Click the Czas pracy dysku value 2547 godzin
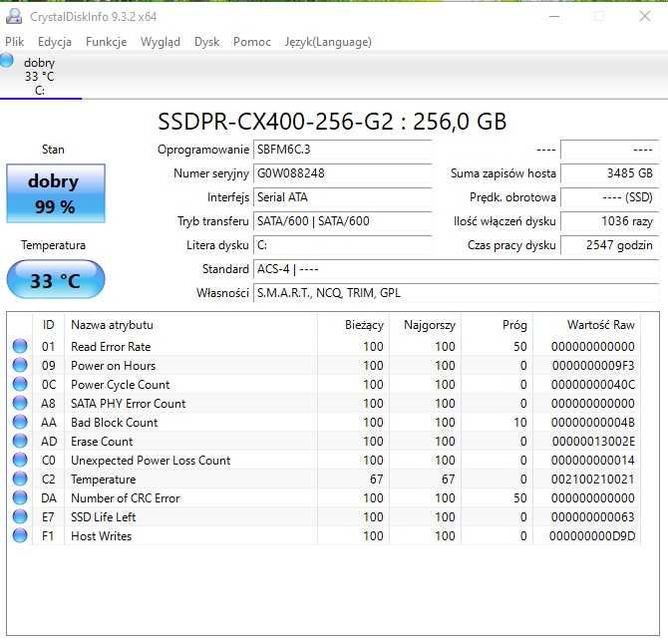 tap(609, 245)
